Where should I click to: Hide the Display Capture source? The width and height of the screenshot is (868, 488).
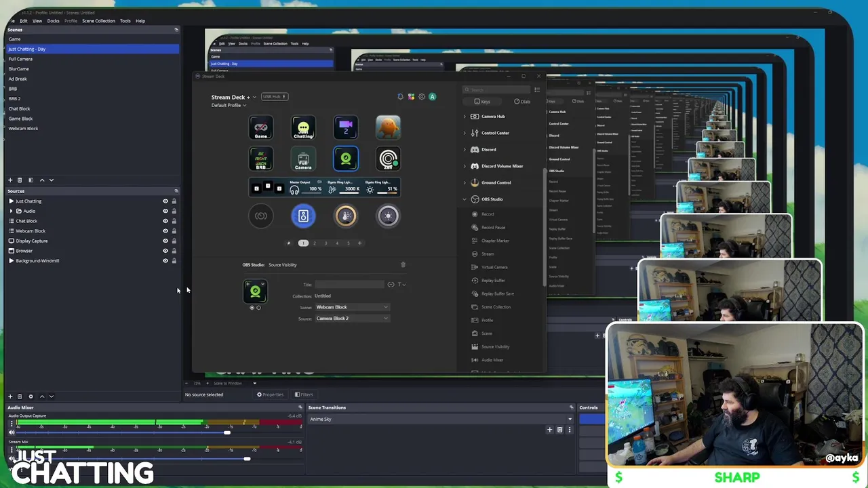point(165,241)
